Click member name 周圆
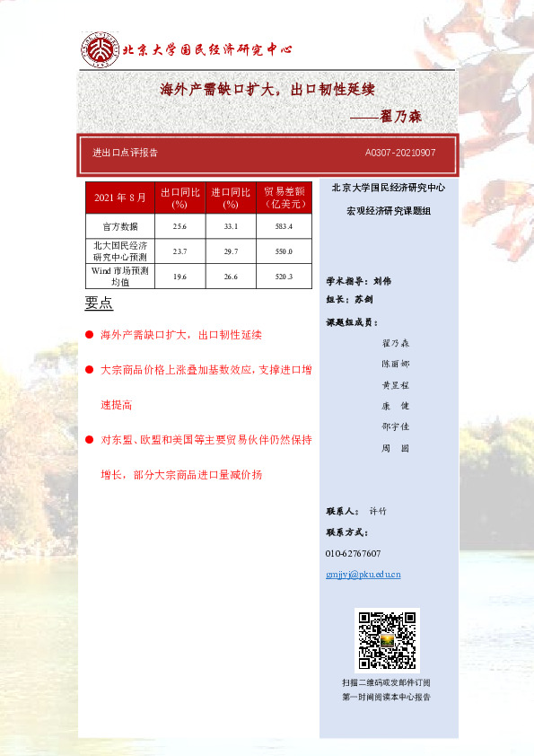The height and width of the screenshot is (756, 534). [396, 448]
